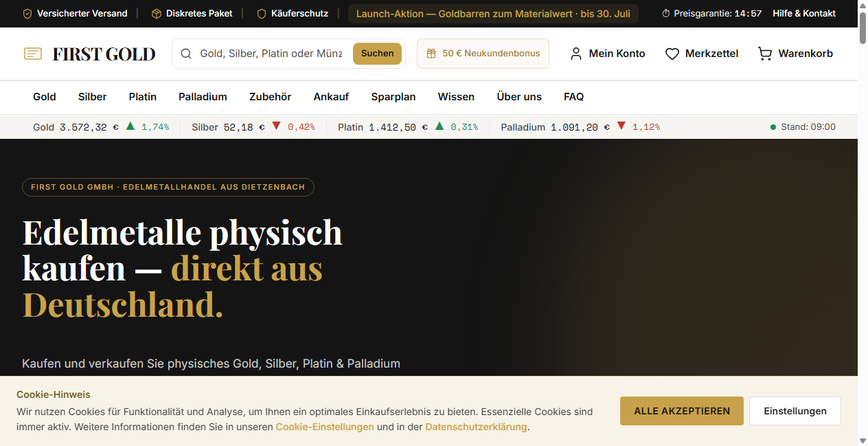Open Hilfe & Kontakt
868x446 pixels.
804,14
